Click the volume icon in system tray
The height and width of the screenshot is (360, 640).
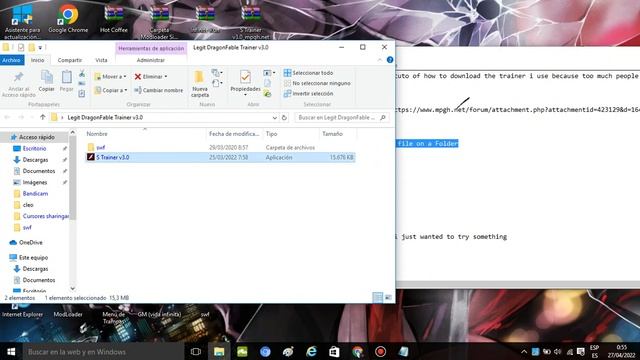click(x=558, y=351)
